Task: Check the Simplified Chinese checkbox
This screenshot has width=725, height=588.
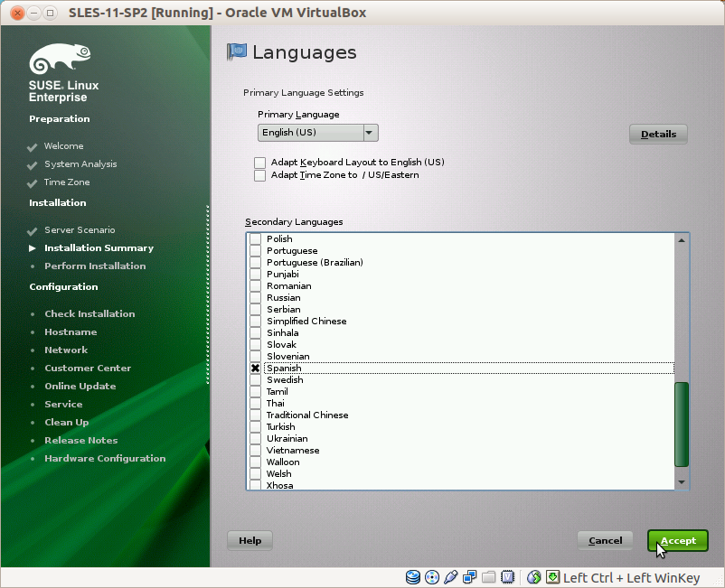Action: click(x=255, y=321)
